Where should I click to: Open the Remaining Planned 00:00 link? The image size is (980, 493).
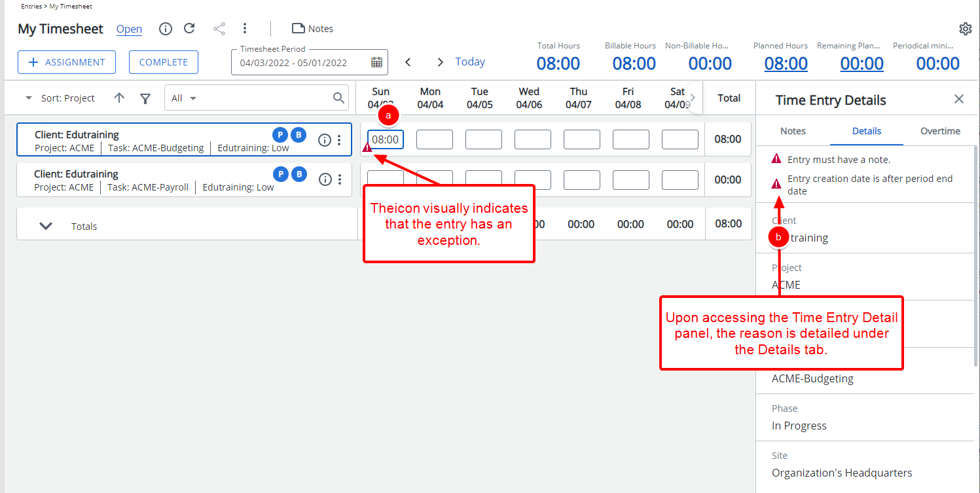point(862,63)
